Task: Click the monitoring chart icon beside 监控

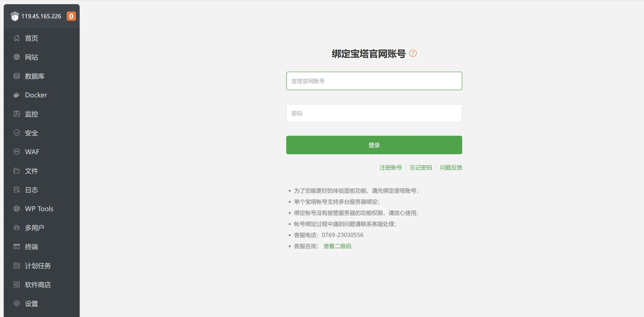Action: click(16, 114)
